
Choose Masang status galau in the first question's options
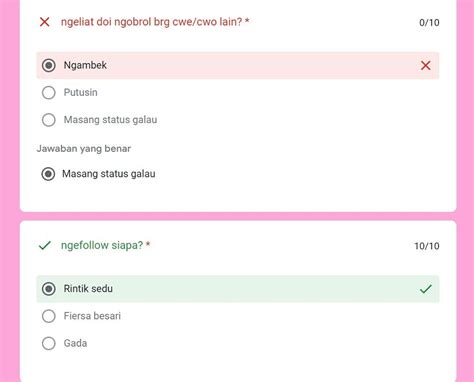point(49,120)
